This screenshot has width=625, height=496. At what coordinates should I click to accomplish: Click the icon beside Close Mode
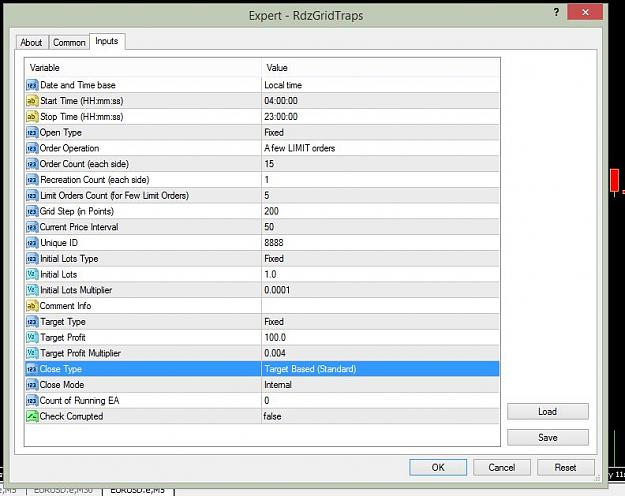(32, 385)
